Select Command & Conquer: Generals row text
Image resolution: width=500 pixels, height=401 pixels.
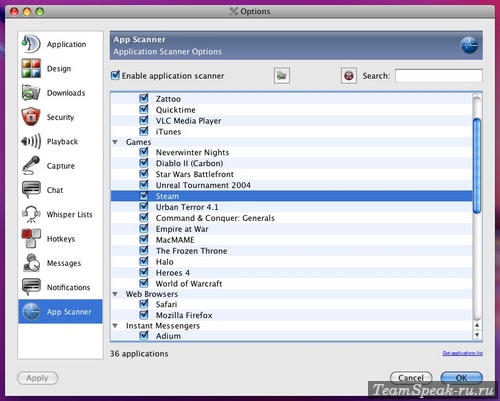215,218
